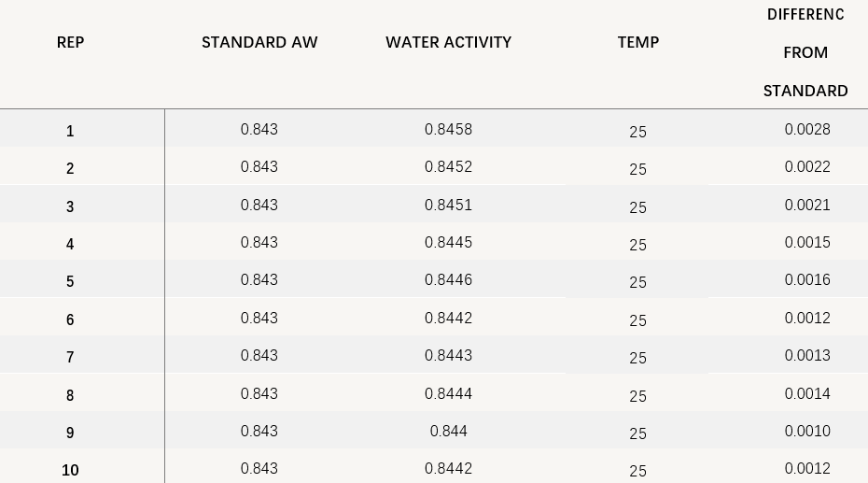Click the WATER ACTIVITY column header
Image resolution: width=868 pixels, height=483 pixels.
448,42
